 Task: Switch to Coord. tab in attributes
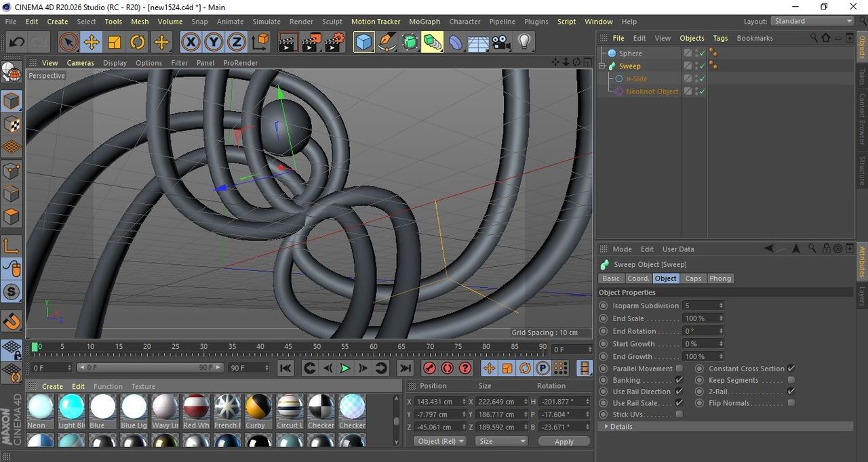[x=638, y=278]
